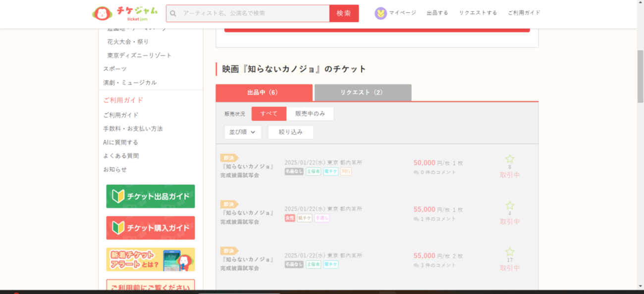
Task: Favorite the 50,000円 listing with star
Action: tap(510, 159)
